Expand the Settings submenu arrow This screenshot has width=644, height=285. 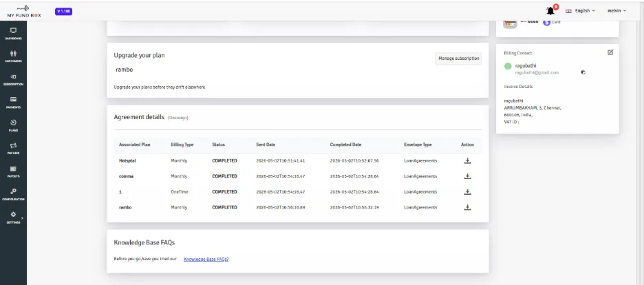(x=22, y=218)
